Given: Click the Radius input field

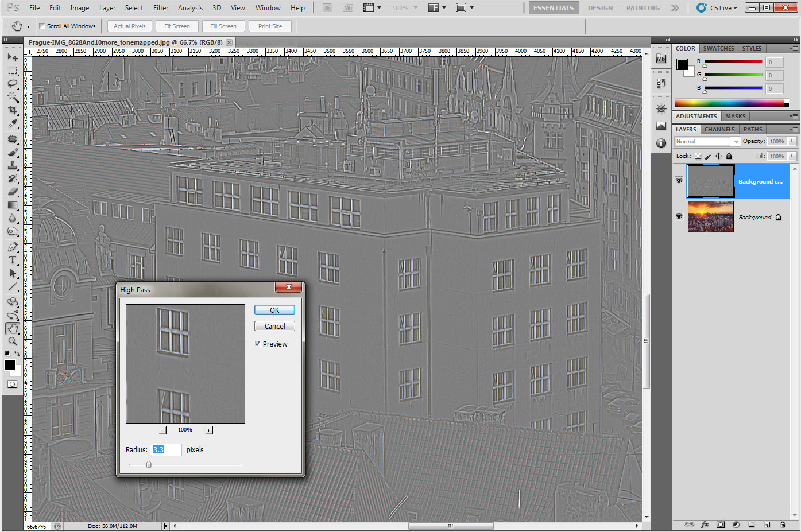Looking at the screenshot, I should [x=166, y=450].
